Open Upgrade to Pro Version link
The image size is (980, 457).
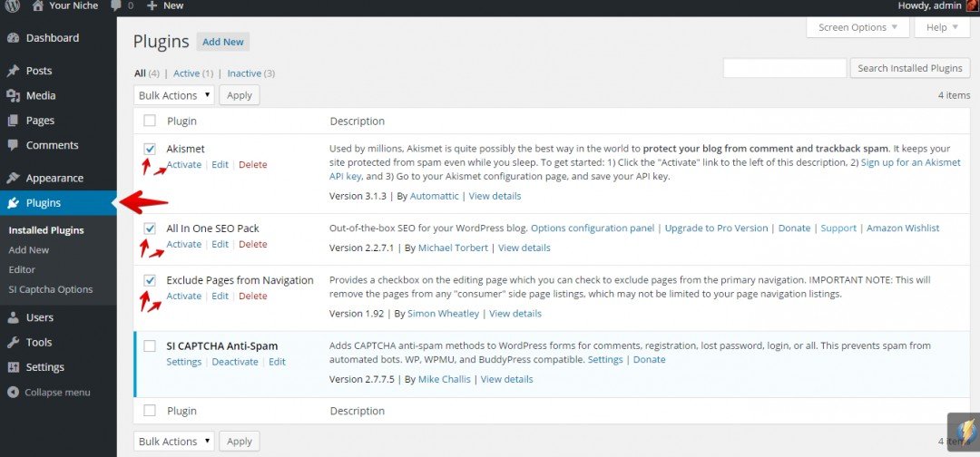(716, 228)
